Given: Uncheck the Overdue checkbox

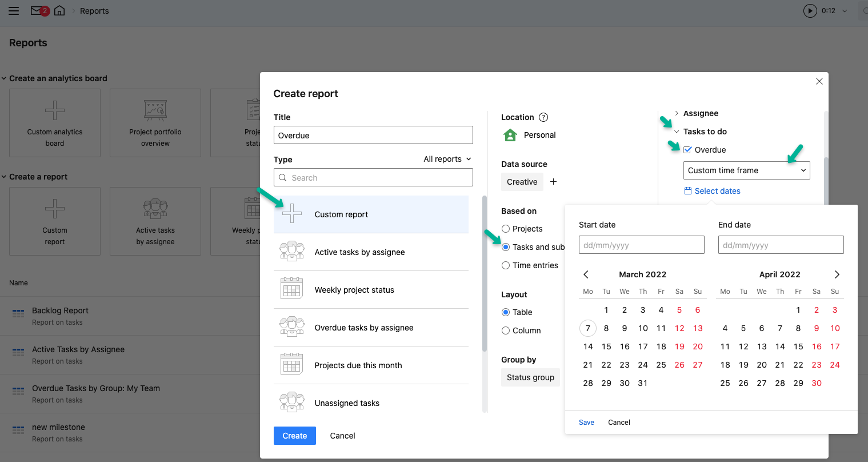Looking at the screenshot, I should [688, 150].
